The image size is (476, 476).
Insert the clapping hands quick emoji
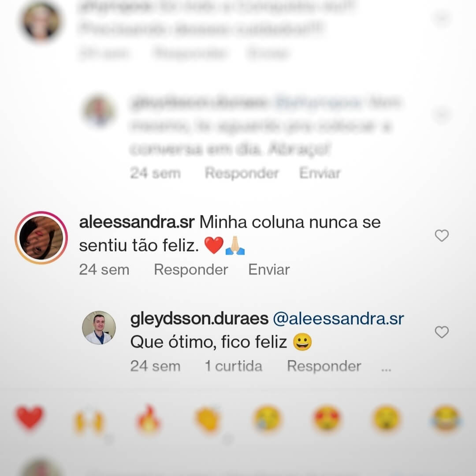tap(208, 419)
